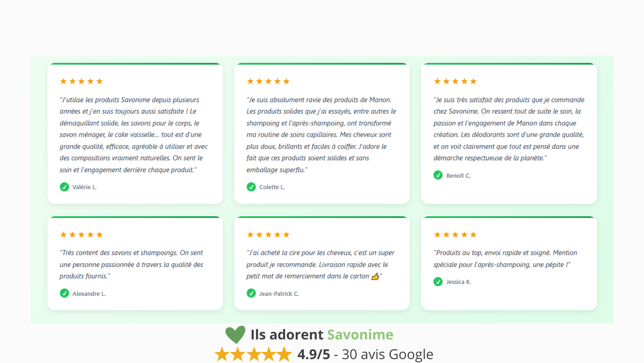Click the star rating on Jessica's review
644x363 pixels.
455,235
